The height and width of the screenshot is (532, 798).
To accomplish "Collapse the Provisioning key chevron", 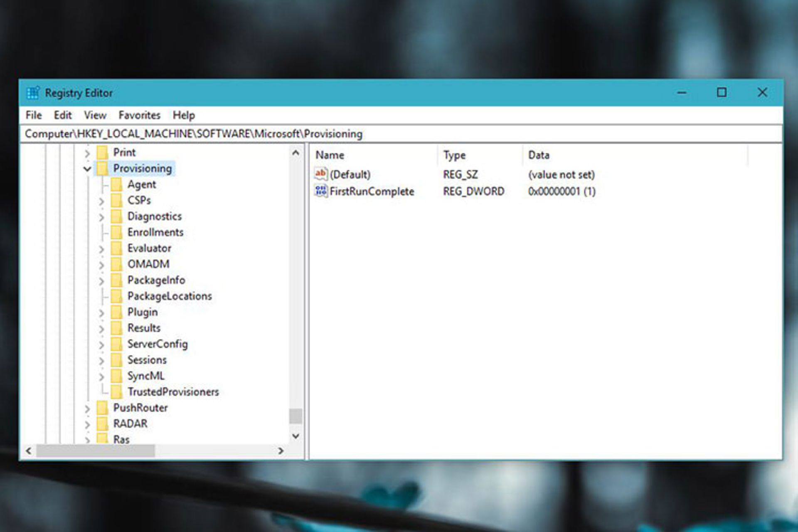I will click(x=86, y=168).
